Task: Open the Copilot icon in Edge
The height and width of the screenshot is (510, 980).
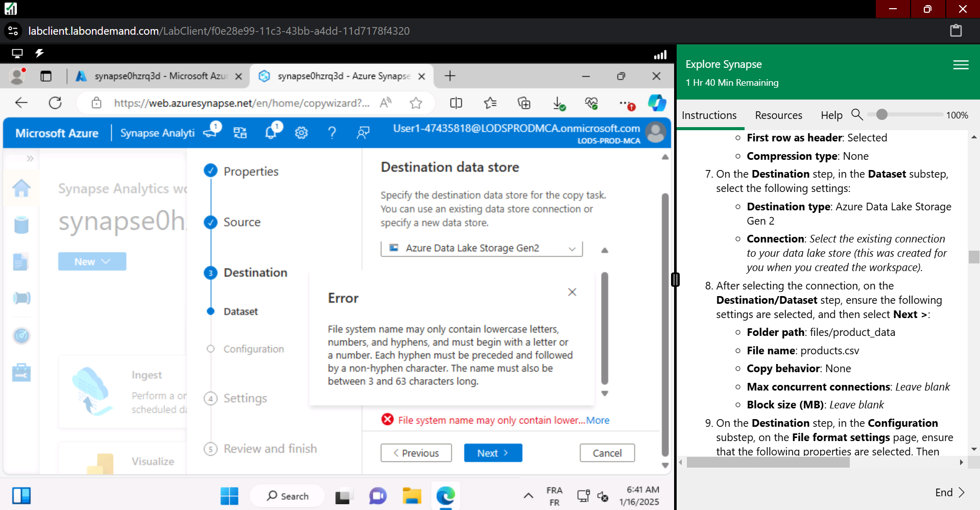Action: point(657,103)
